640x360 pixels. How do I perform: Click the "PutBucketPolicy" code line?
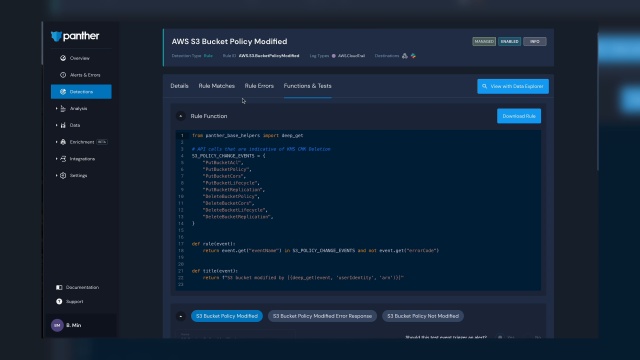pyautogui.click(x=227, y=169)
